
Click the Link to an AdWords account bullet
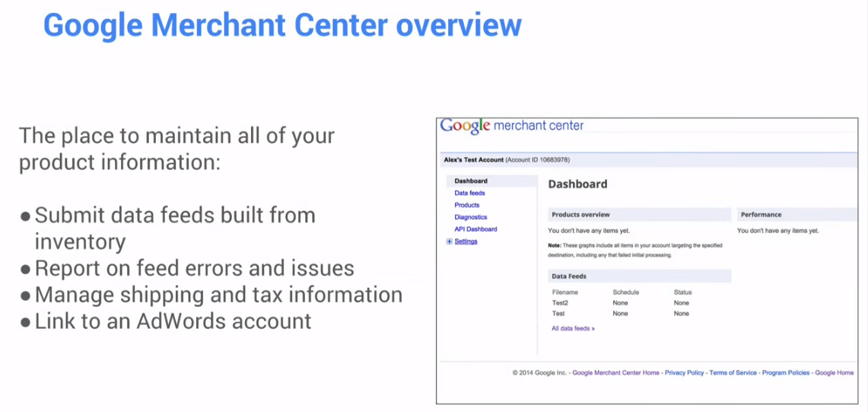pos(166,321)
